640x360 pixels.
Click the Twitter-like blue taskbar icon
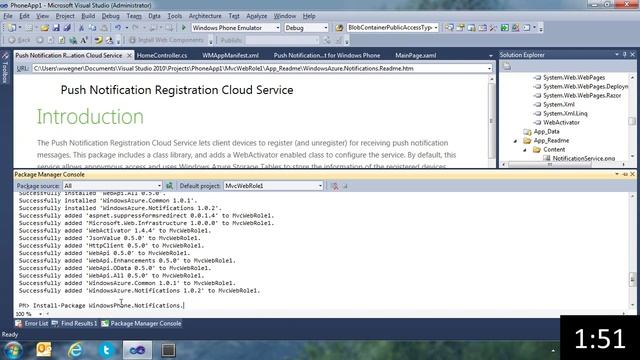[106, 350]
